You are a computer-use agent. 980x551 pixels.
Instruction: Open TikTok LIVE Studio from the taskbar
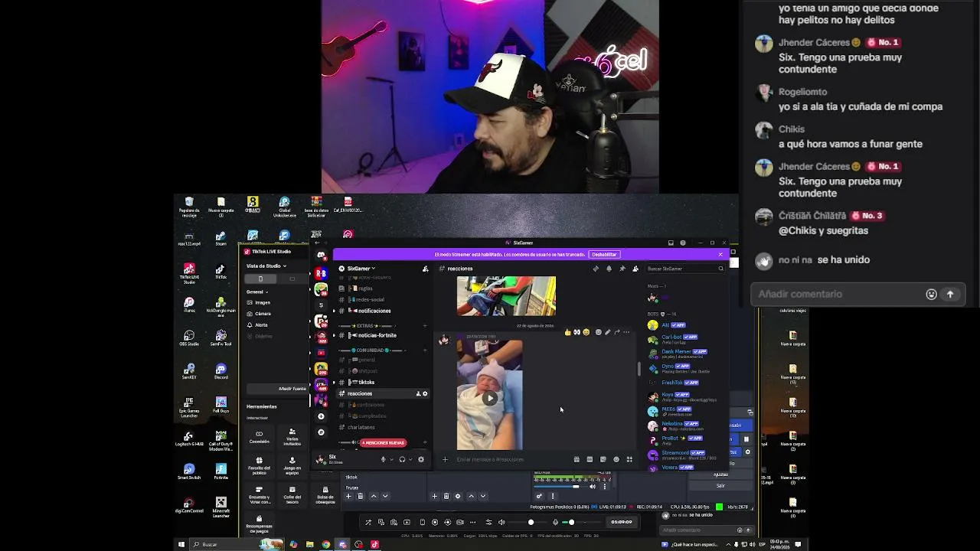(x=374, y=544)
